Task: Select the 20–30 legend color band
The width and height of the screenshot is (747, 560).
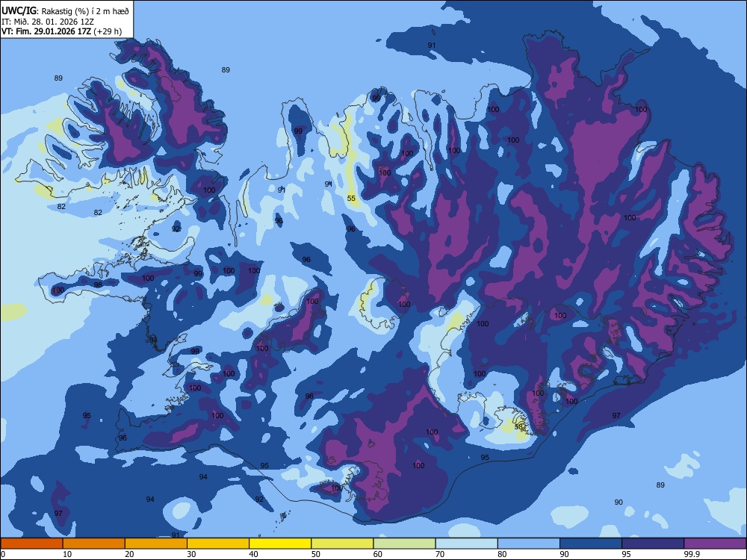Action: tap(156, 544)
